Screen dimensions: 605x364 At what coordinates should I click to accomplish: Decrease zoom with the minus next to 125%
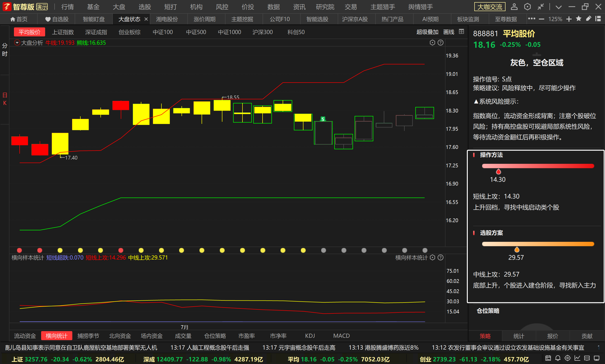[x=541, y=19]
